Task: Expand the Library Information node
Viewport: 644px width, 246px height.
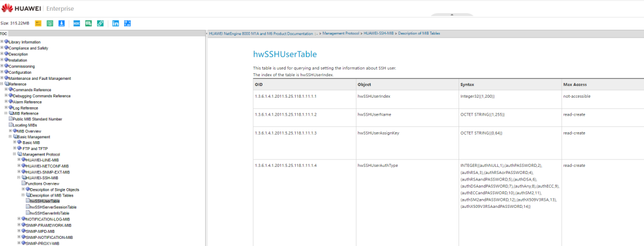Action: (2, 42)
